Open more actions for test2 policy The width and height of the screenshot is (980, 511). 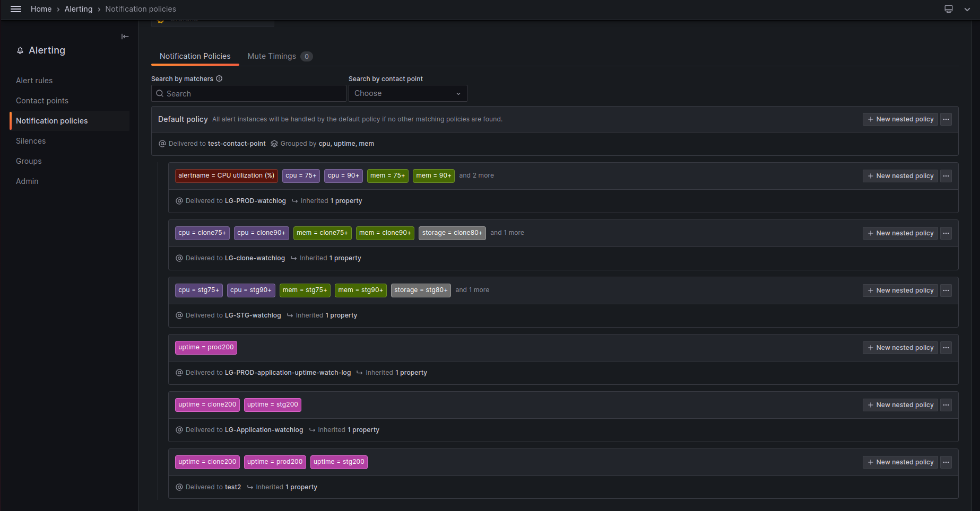pyautogui.click(x=946, y=462)
